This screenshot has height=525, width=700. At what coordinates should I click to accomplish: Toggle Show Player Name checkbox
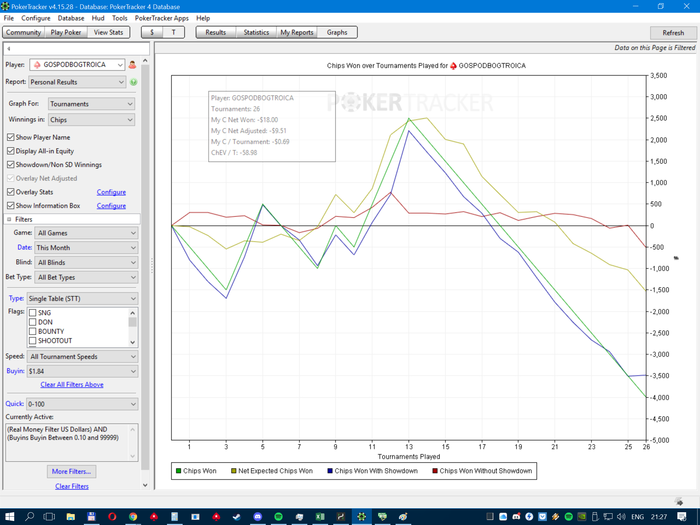11,137
